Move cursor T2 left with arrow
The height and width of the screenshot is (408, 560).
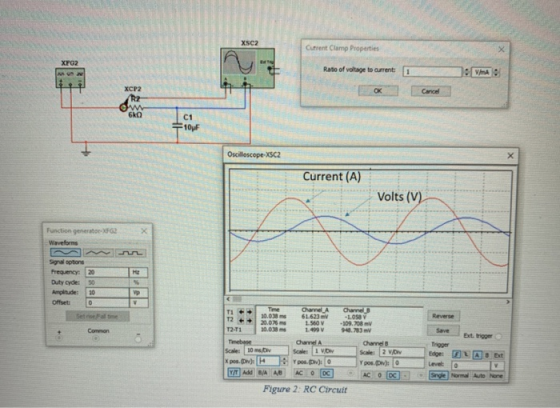point(242,320)
